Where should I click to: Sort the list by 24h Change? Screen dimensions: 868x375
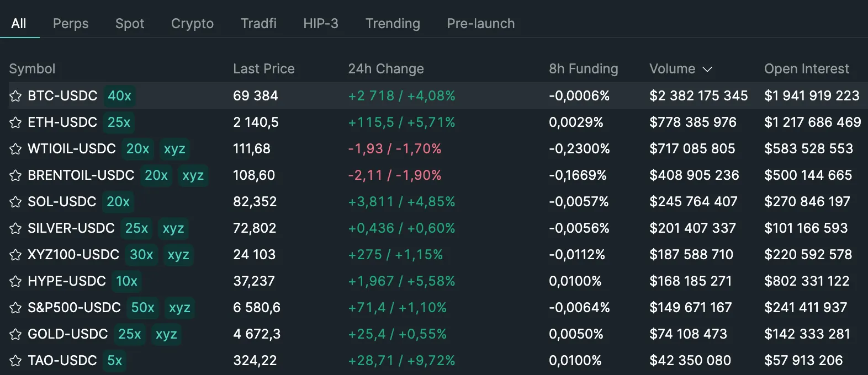pos(385,69)
